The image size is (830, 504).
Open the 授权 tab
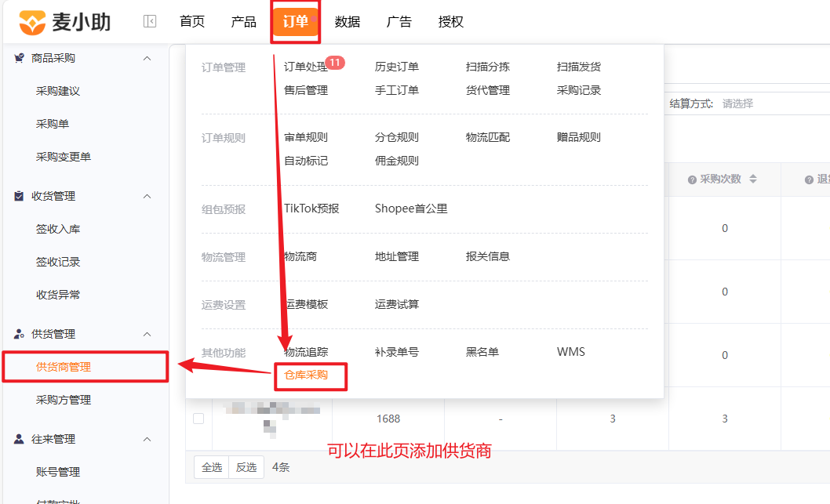[x=450, y=22]
